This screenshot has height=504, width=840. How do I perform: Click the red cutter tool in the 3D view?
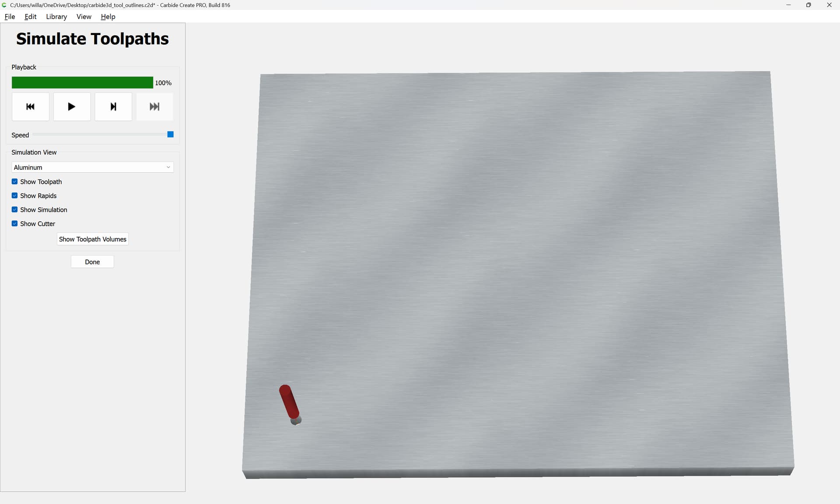coord(289,402)
